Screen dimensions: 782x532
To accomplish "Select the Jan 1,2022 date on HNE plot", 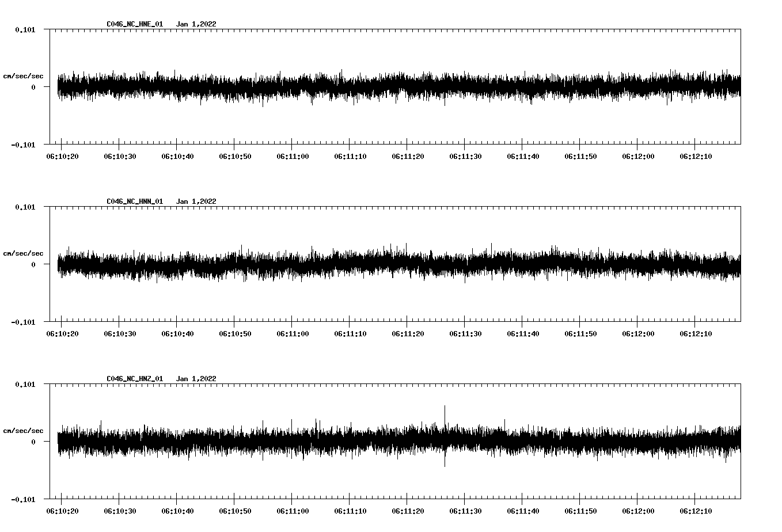I will tap(196, 24).
